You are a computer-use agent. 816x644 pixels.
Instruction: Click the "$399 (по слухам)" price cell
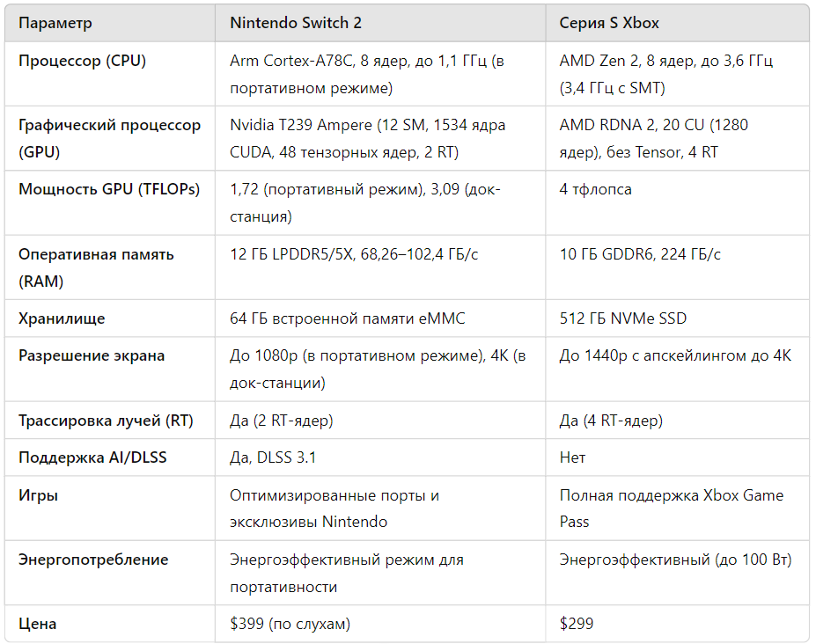point(290,624)
